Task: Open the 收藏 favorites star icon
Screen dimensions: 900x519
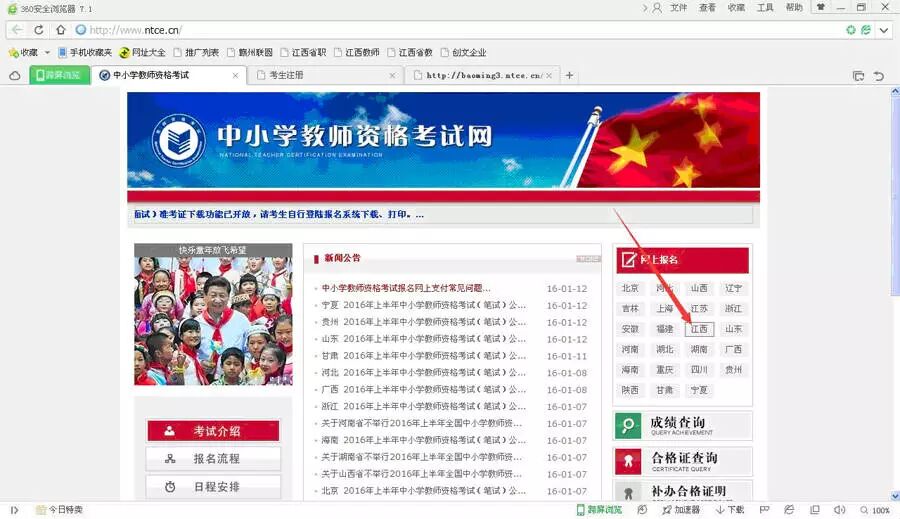Action: tap(14, 52)
